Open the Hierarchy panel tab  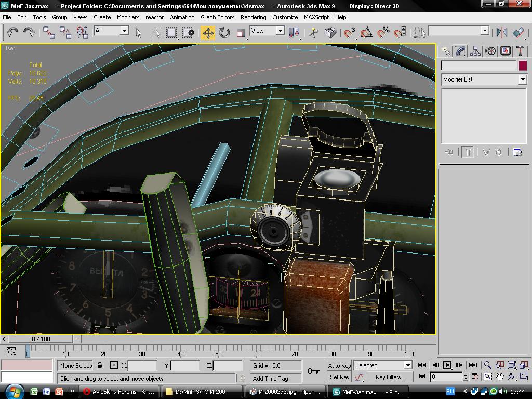pos(475,51)
